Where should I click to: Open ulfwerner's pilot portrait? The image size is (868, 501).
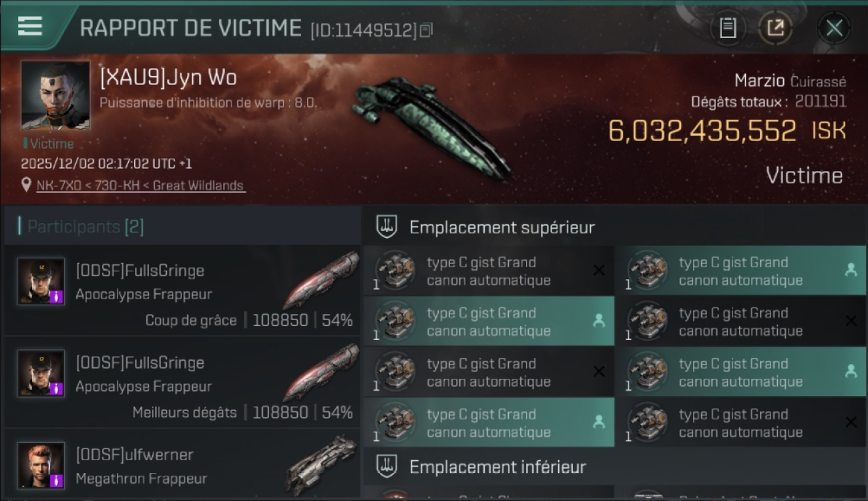[41, 465]
